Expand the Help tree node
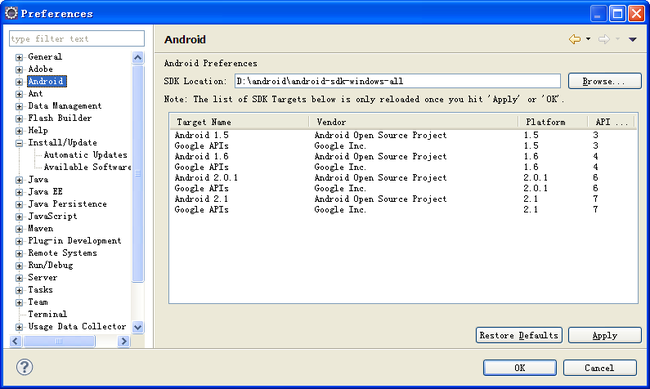 pyautogui.click(x=19, y=131)
